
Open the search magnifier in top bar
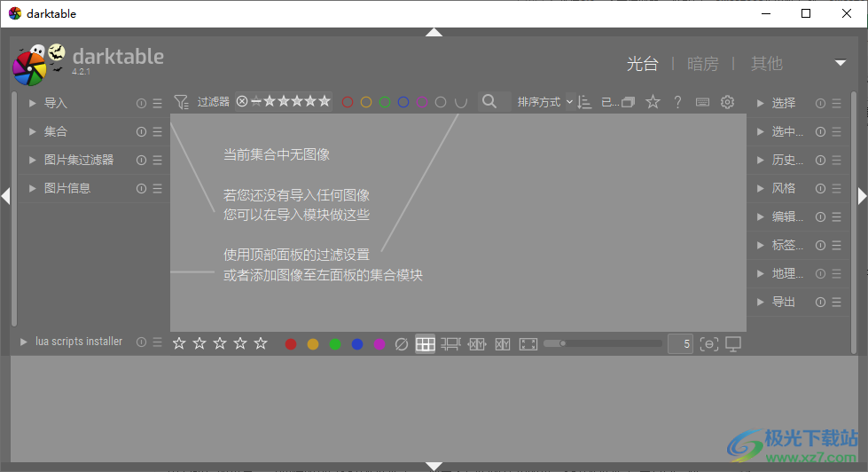click(x=489, y=101)
